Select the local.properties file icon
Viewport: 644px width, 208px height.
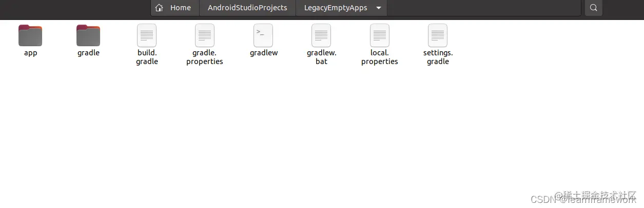(380, 35)
